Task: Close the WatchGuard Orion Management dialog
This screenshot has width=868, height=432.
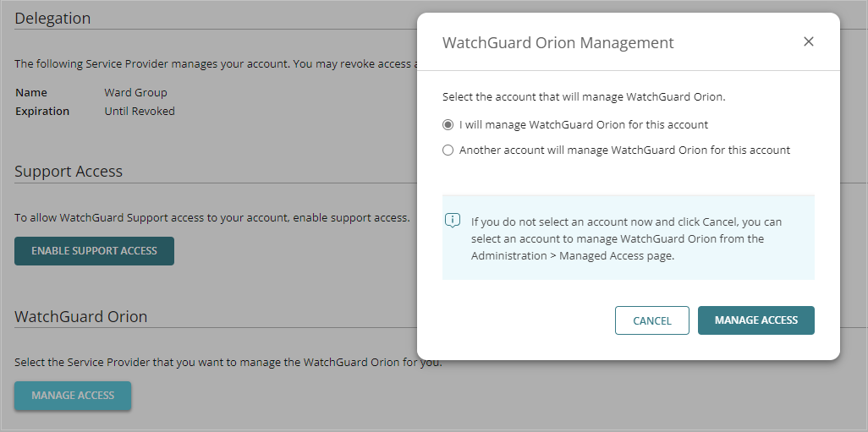Action: tap(809, 41)
